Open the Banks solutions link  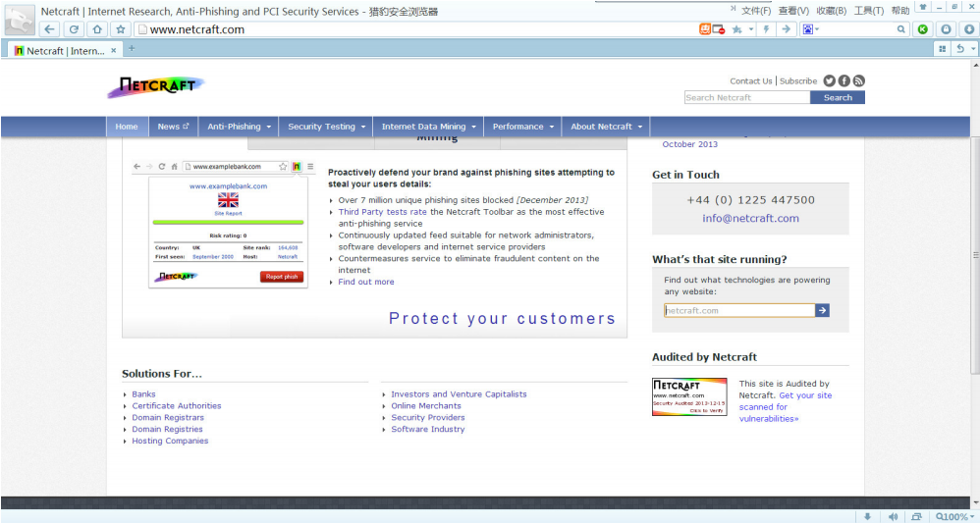point(143,394)
